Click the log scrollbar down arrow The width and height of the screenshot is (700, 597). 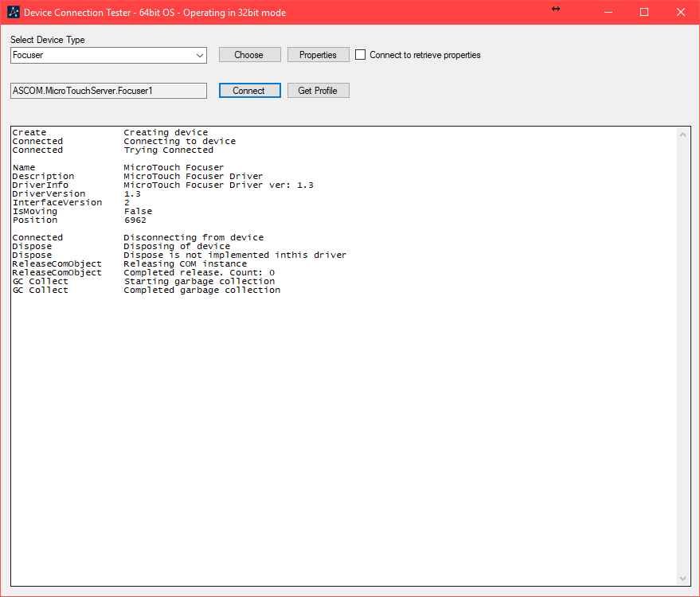[x=682, y=578]
